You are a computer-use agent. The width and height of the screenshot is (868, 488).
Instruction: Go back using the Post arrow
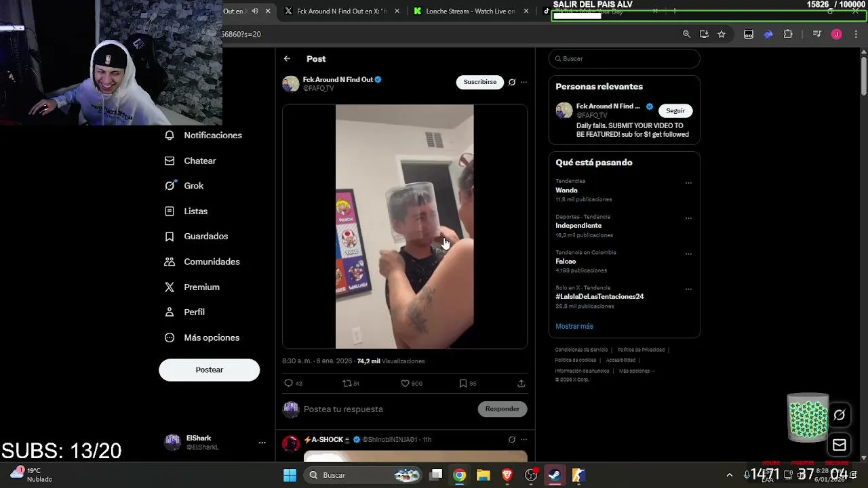(287, 59)
